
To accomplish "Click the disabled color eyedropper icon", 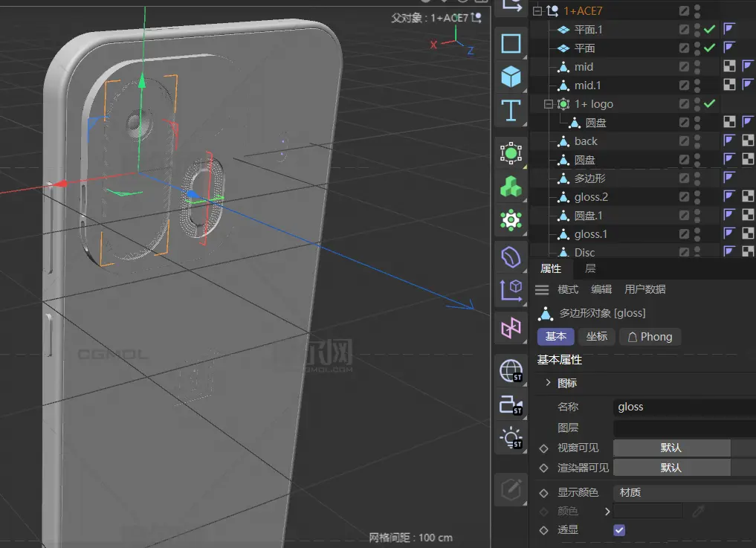I will pos(698,511).
